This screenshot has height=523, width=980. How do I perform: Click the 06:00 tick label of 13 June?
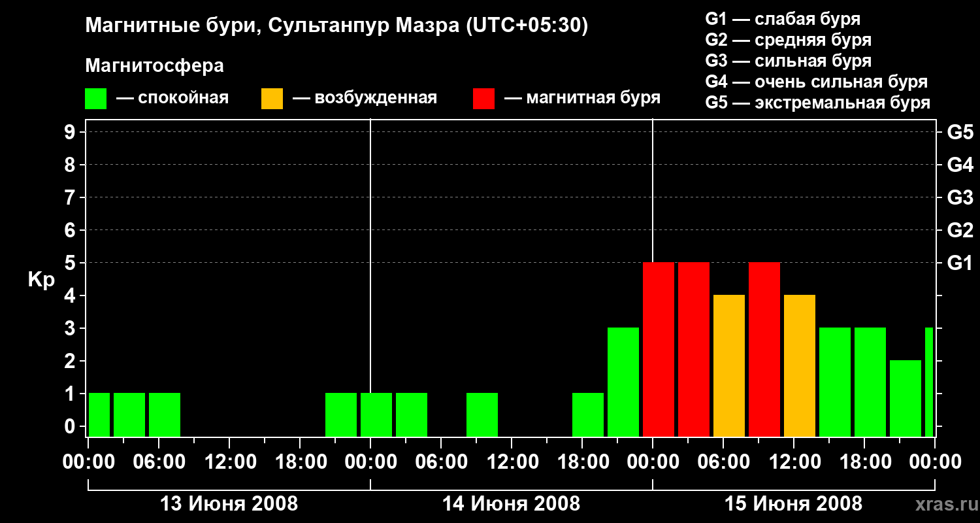point(159,462)
